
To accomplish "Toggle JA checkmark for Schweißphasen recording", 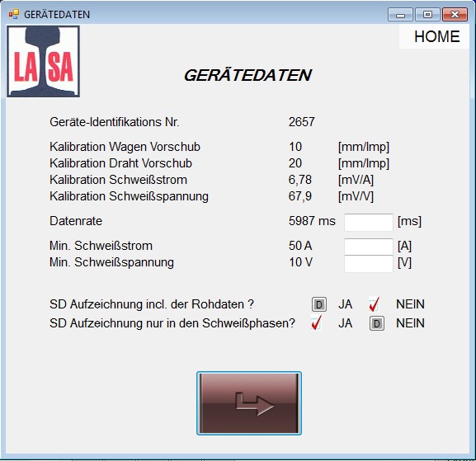I will pos(316,323).
